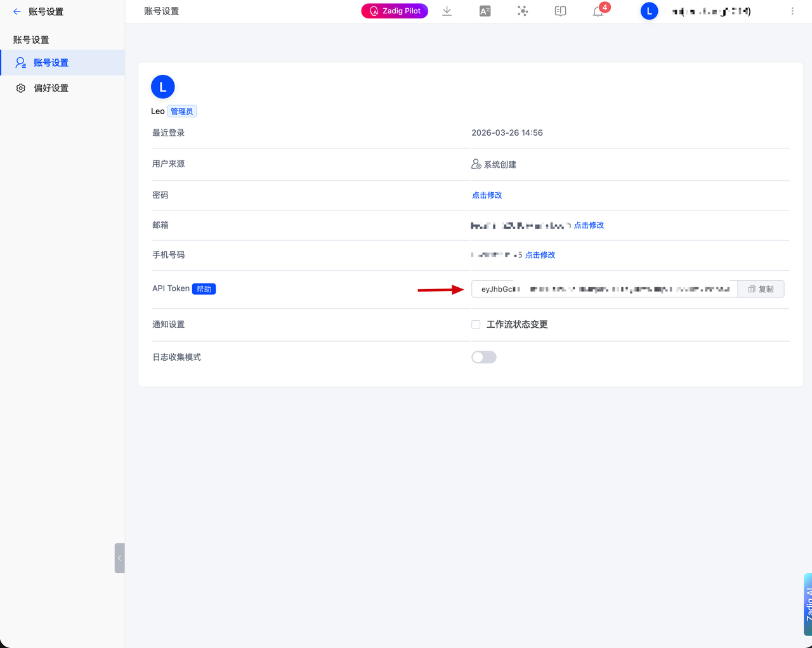Click the API Token row label
Image resolution: width=812 pixels, height=648 pixels.
[x=171, y=288]
